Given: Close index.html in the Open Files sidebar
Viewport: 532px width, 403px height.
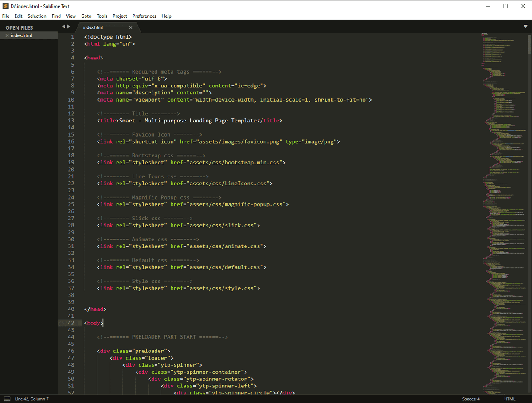Looking at the screenshot, I should [7, 35].
